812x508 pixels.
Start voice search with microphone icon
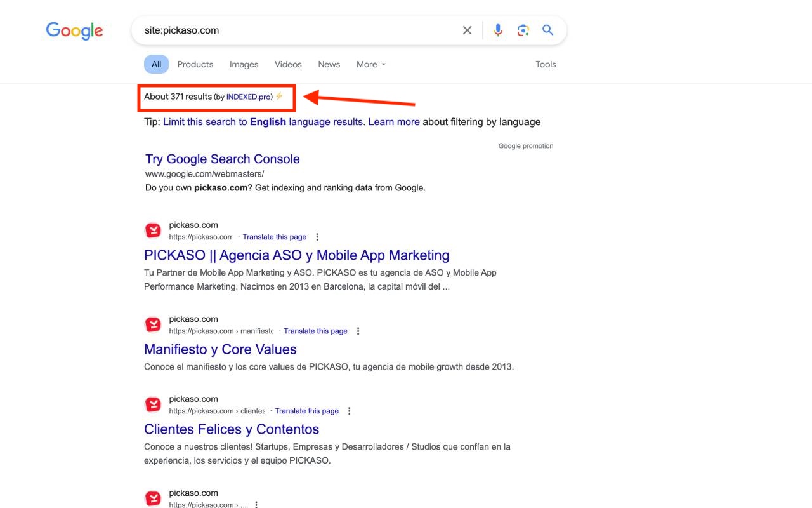tap(498, 30)
